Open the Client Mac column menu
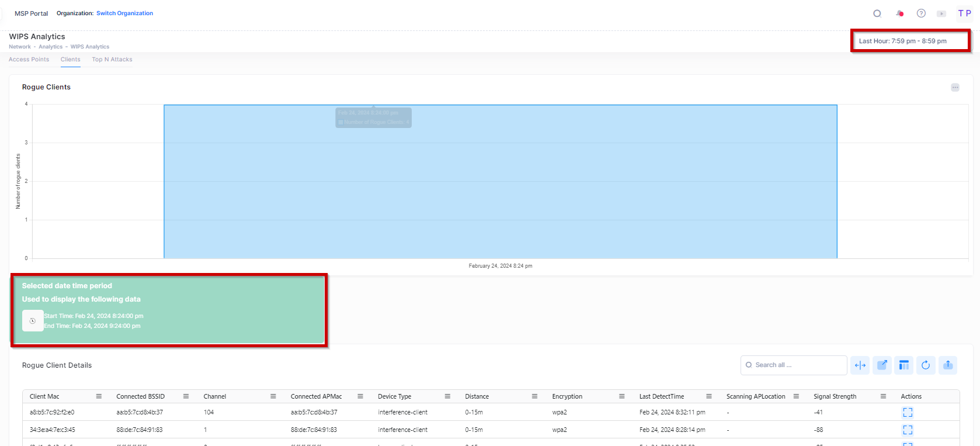Image resolution: width=980 pixels, height=446 pixels. point(99,396)
